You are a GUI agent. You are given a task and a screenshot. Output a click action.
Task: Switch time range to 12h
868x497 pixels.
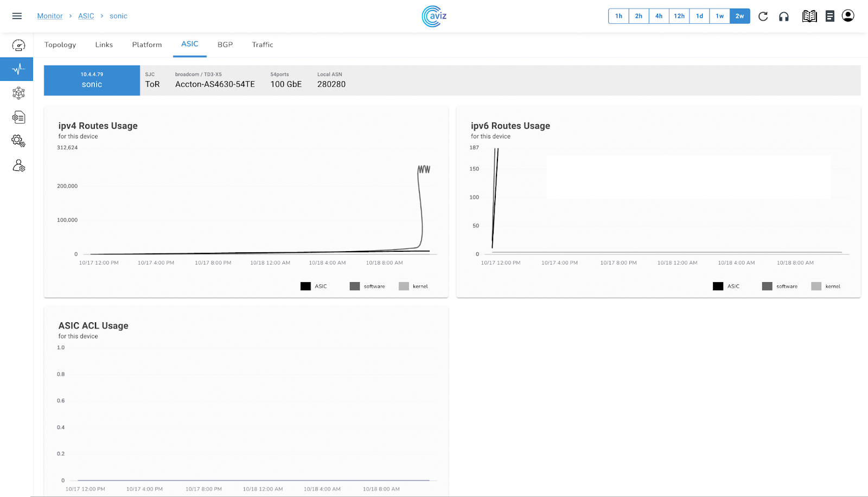(x=679, y=16)
